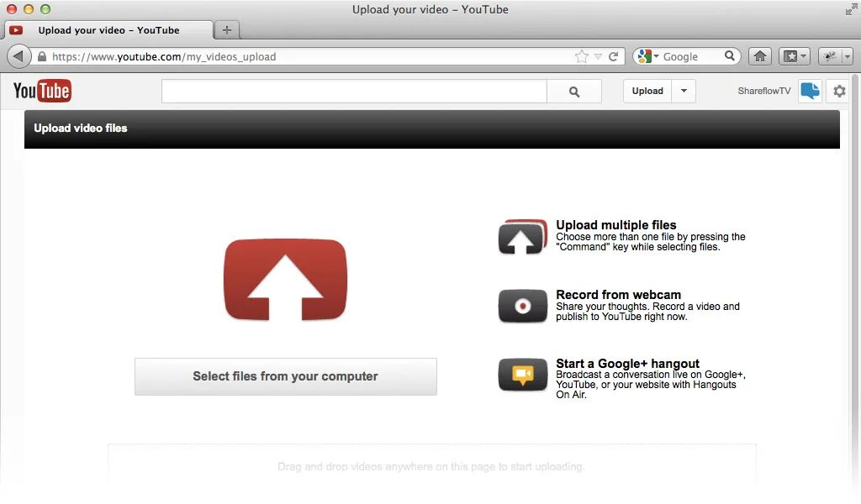Click the 'Drag and drop videos anywhere' text
861x504 pixels.
pyautogui.click(x=431, y=467)
